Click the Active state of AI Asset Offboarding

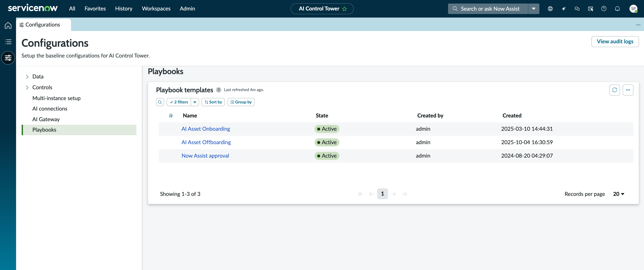(327, 142)
